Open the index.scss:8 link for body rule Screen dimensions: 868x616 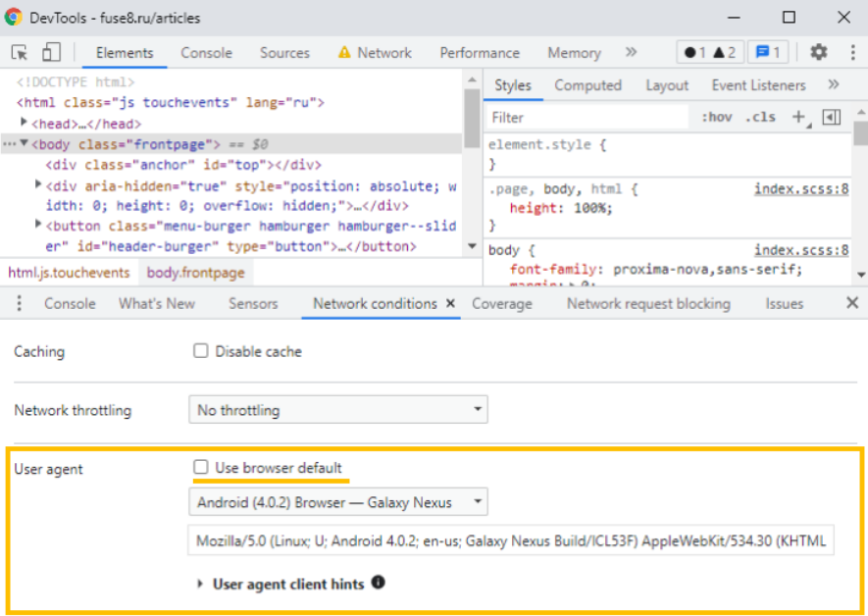pyautogui.click(x=800, y=250)
